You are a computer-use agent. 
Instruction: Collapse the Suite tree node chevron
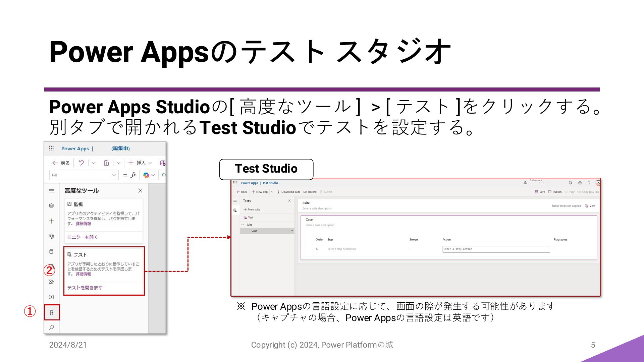(x=243, y=225)
